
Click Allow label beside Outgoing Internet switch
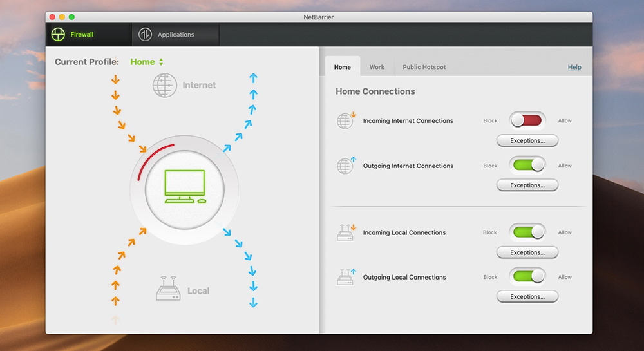click(x=565, y=166)
